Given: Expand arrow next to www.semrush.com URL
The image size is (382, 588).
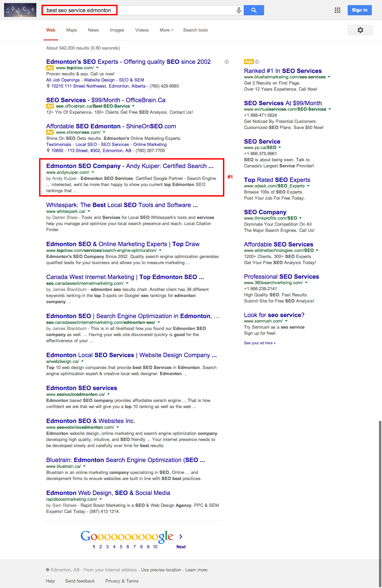Looking at the screenshot, I should (x=286, y=321).
